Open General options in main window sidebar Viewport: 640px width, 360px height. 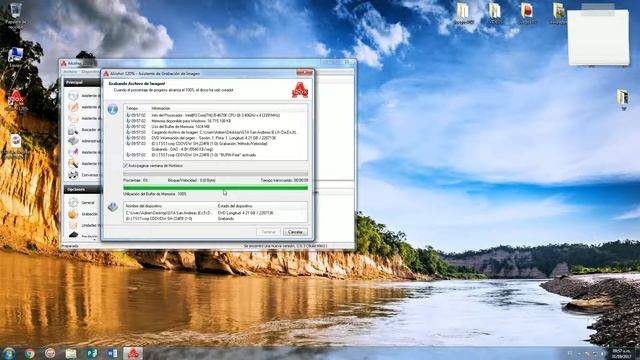[82, 203]
